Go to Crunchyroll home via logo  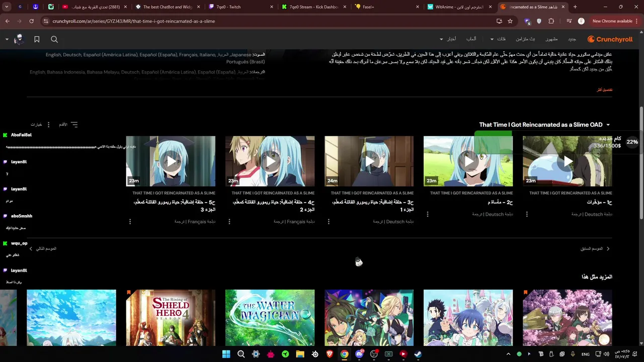click(x=609, y=39)
